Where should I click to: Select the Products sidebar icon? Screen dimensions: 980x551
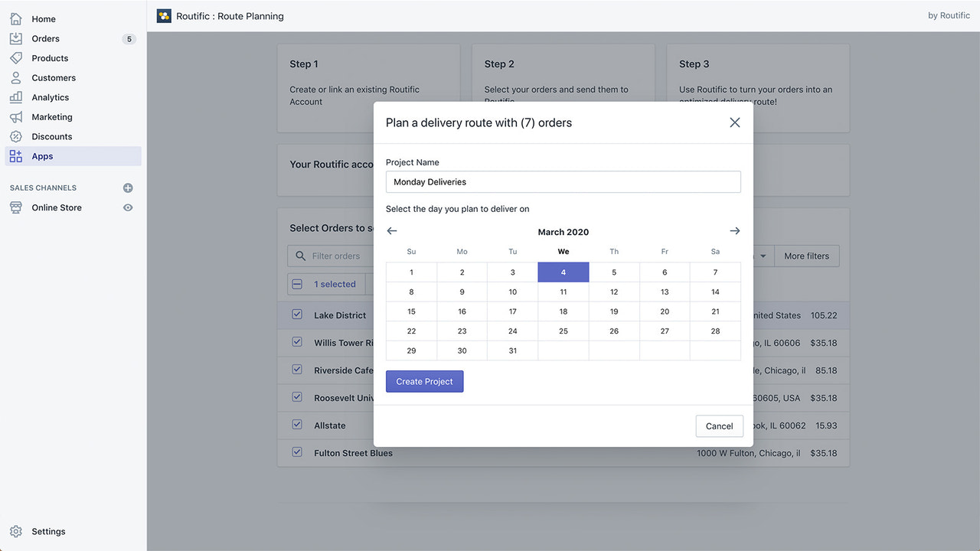pyautogui.click(x=16, y=57)
